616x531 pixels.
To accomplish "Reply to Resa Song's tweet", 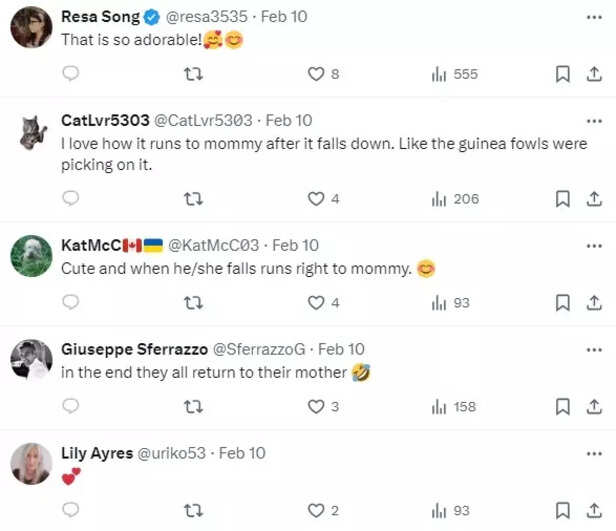I will coord(70,74).
